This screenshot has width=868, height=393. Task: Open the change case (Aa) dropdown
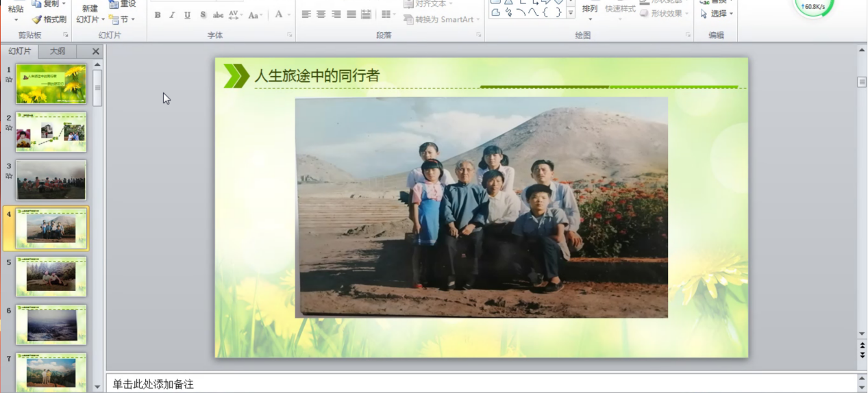pos(256,15)
